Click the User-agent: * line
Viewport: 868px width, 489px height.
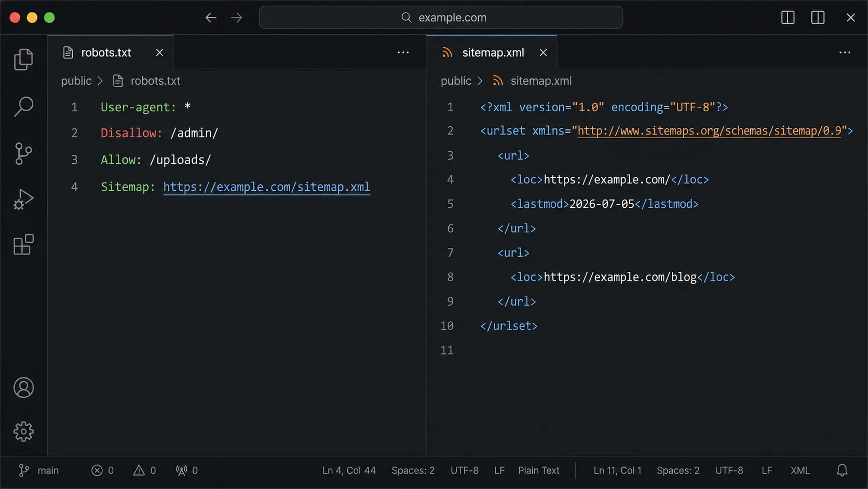click(145, 107)
